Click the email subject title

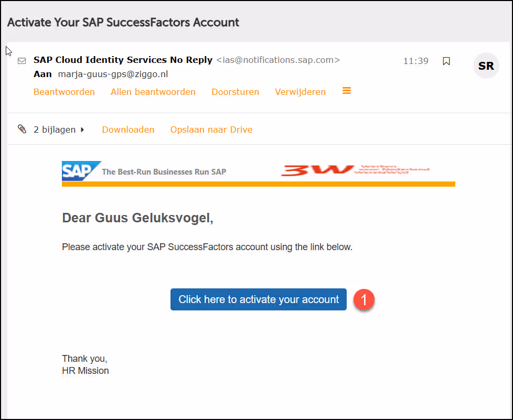click(x=123, y=23)
